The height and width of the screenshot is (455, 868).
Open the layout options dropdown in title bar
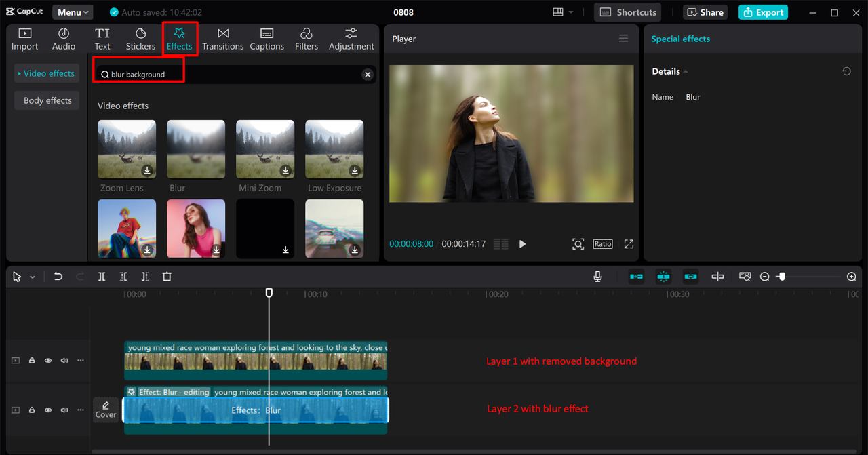point(563,12)
